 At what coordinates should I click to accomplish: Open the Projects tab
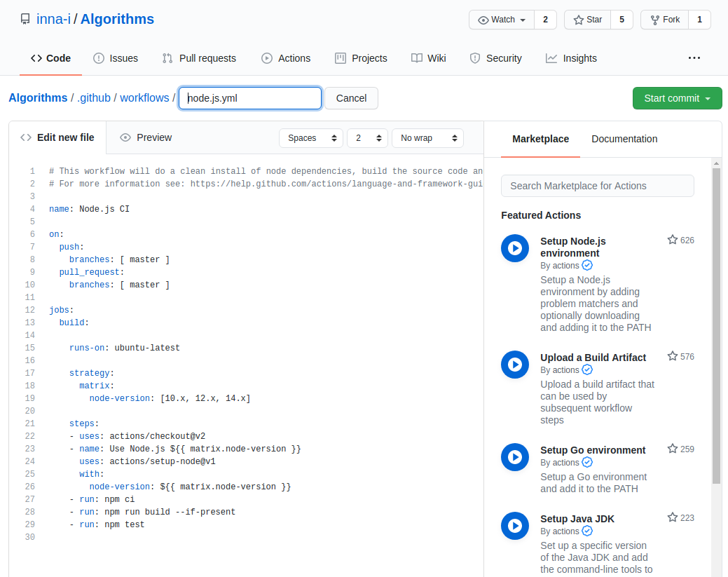tap(361, 58)
